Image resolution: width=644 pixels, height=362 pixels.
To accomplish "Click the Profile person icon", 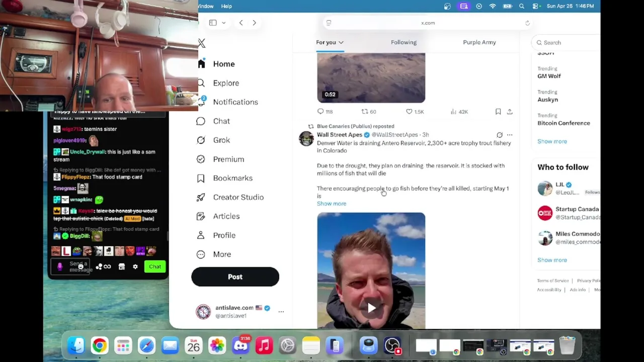I will coord(201,235).
